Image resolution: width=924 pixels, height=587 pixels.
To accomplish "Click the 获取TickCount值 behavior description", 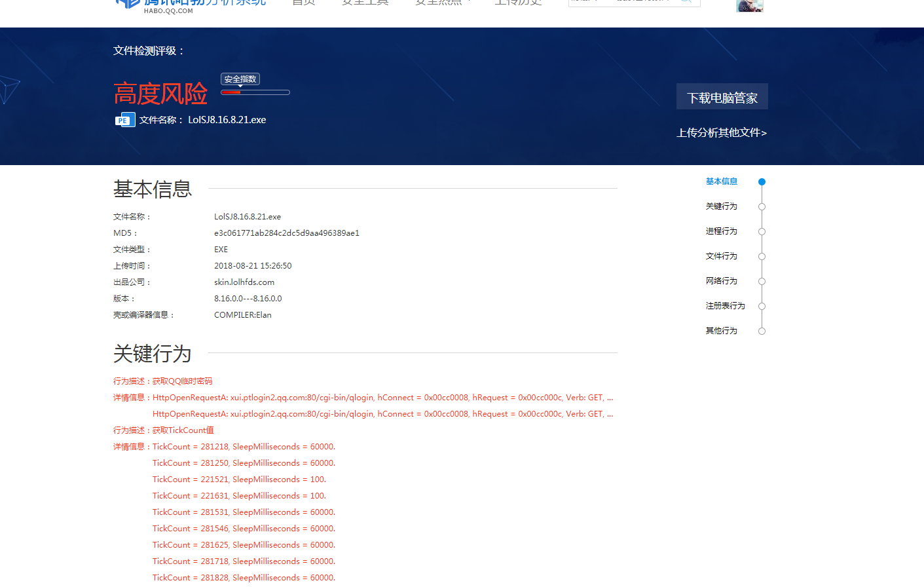I will tap(183, 430).
